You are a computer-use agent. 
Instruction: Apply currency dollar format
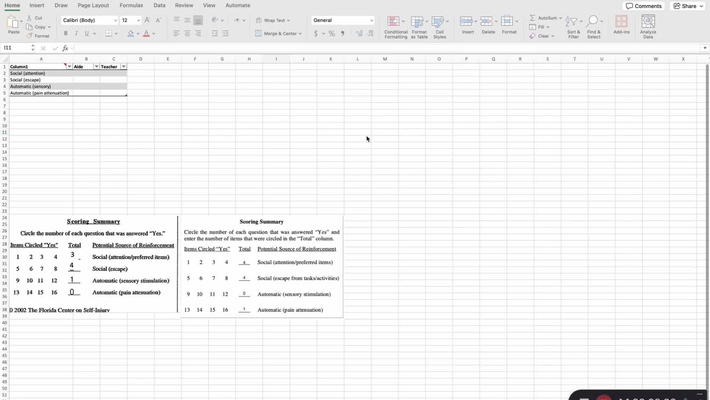click(x=316, y=34)
